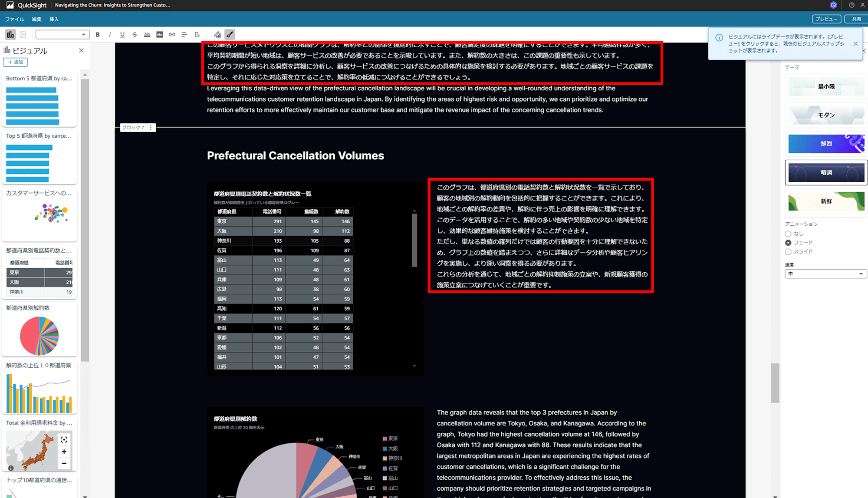Viewport: 868px width, 498px height.
Task: Click Prefectural Cancellation Volumes heading
Action: tap(295, 155)
